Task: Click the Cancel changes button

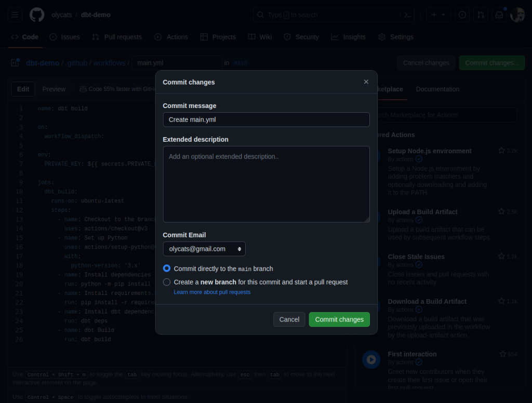Action: 426,63
